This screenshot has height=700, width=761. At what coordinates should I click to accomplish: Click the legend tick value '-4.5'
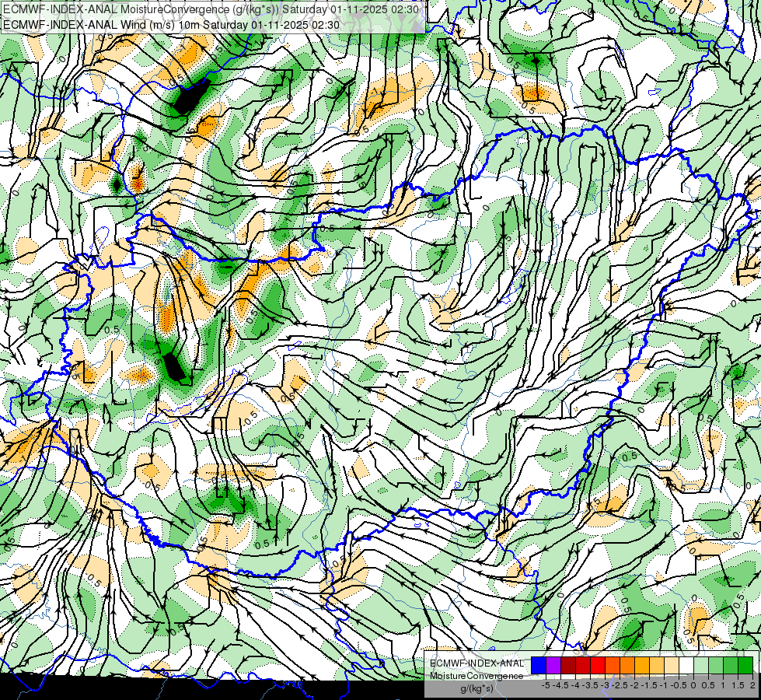coord(560,685)
